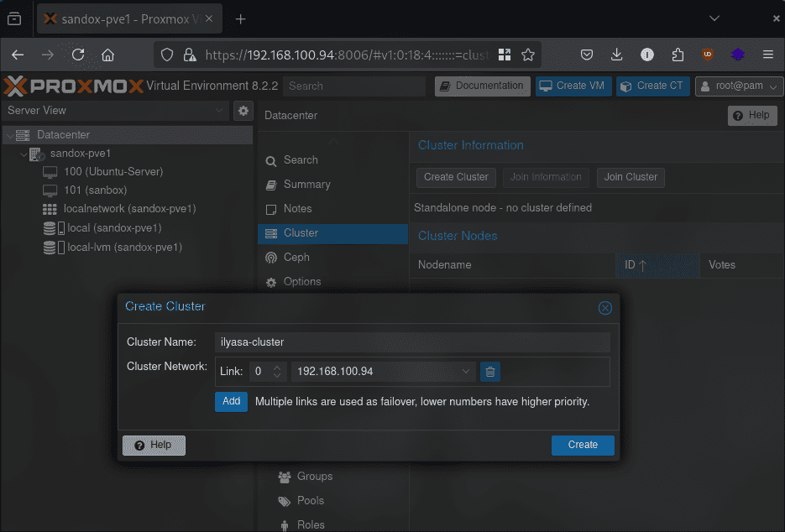Go to the browser home icon

point(108,55)
